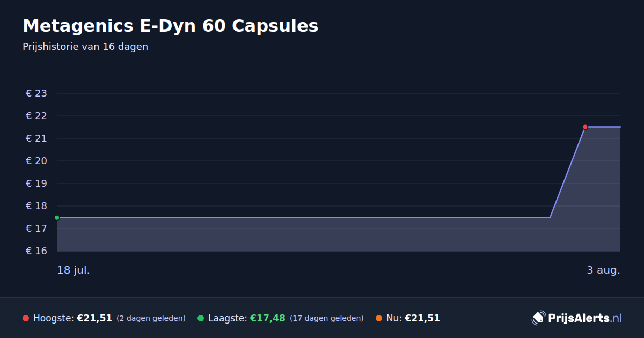Click the Laagste price €17,48 value
Screen dimensions: 644x338
click(268, 318)
